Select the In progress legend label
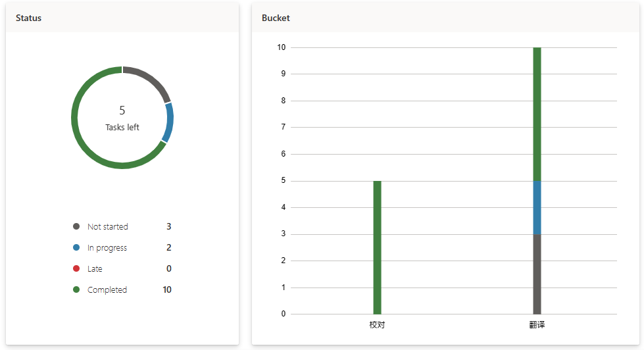Viewport: 644px width, 350px height. (x=107, y=248)
